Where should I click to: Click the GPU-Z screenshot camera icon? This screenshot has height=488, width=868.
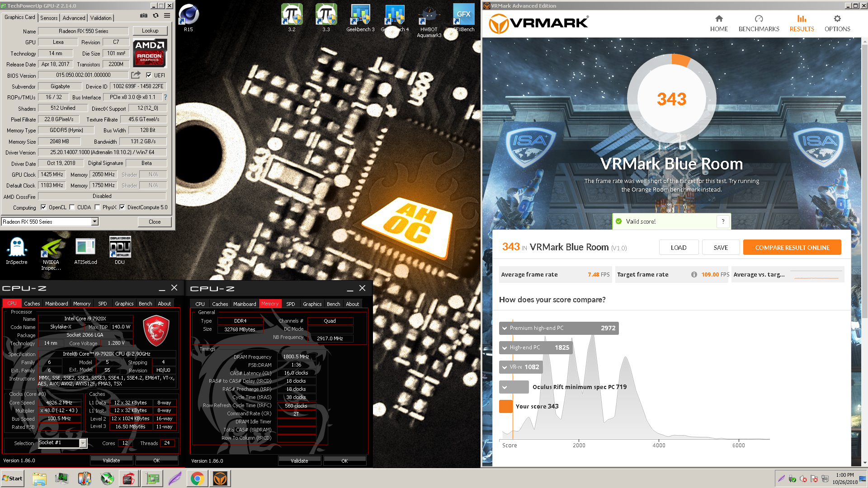[x=144, y=16]
